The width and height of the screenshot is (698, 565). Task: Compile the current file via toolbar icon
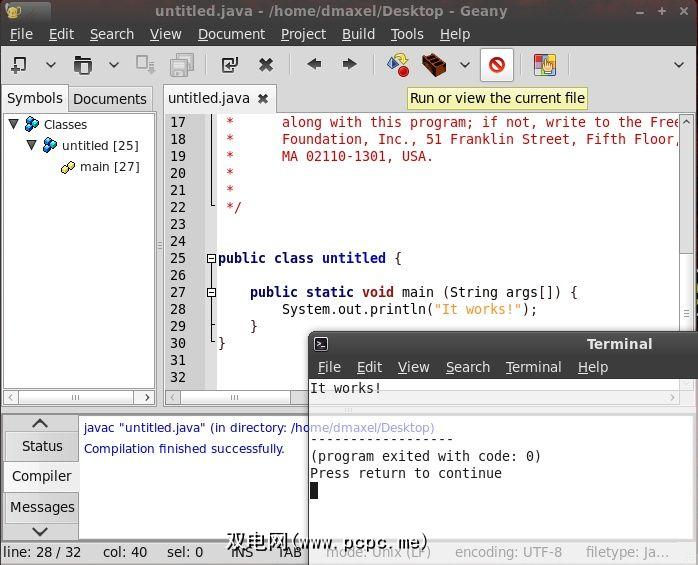pos(397,65)
